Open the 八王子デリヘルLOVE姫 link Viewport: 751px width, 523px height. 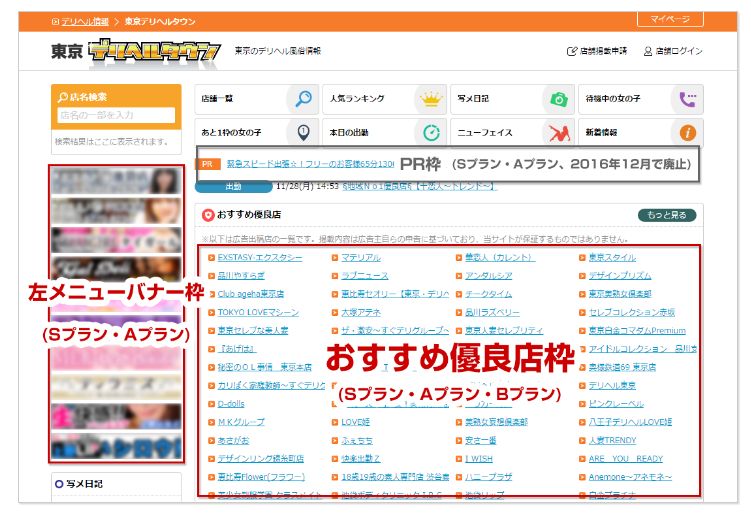click(x=630, y=422)
